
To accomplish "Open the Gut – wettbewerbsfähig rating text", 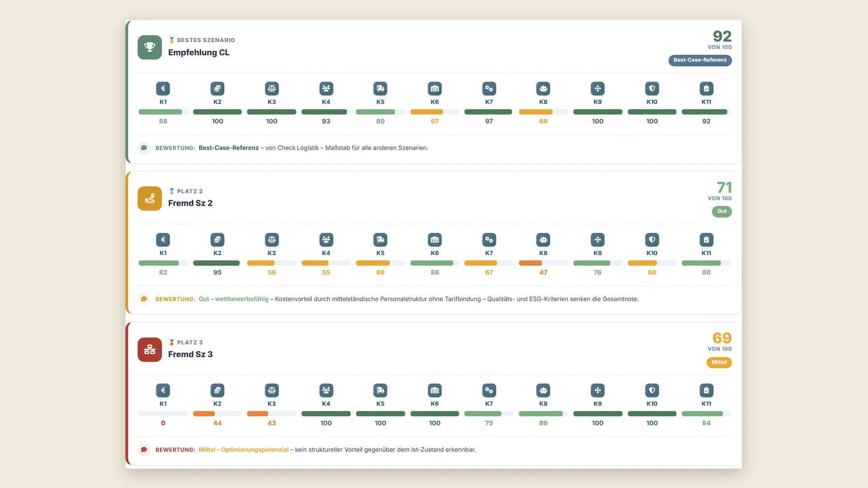I will coord(233,299).
